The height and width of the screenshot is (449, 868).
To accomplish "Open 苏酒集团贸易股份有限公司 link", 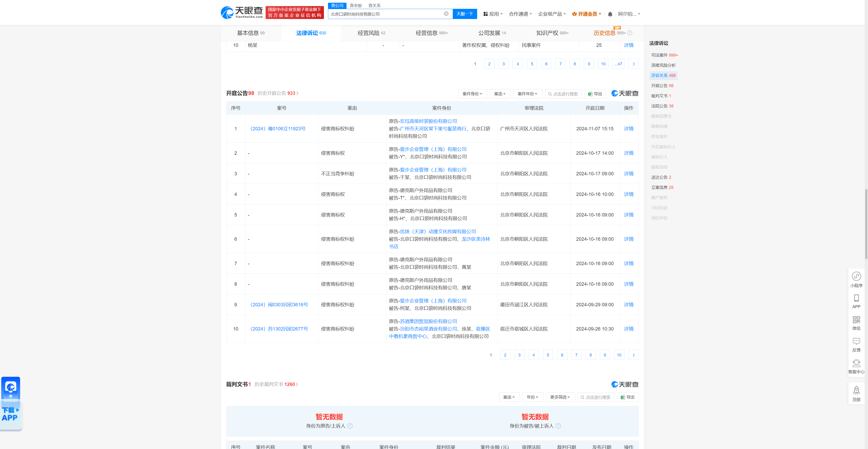I will coord(428,321).
